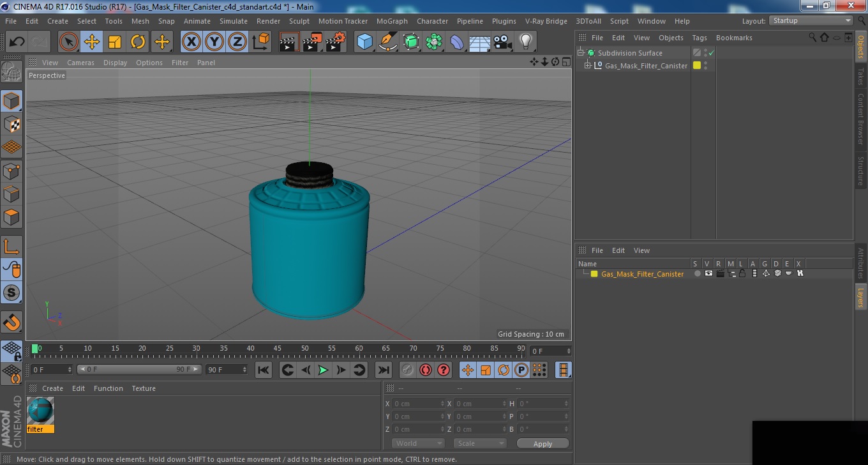The image size is (868, 465).
Task: Open Bookmarks menu in Object Manager
Action: (x=734, y=38)
